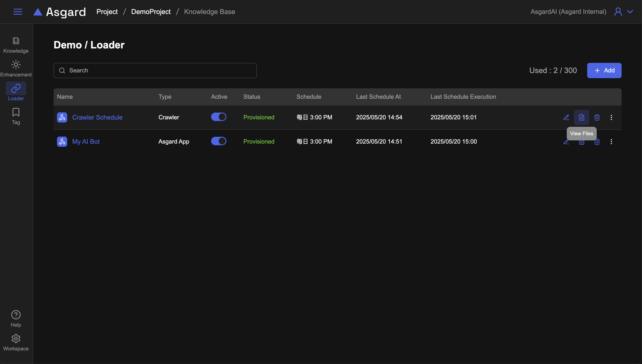Disable Active switch for My AI Bot
This screenshot has height=364, width=642.
218,141
